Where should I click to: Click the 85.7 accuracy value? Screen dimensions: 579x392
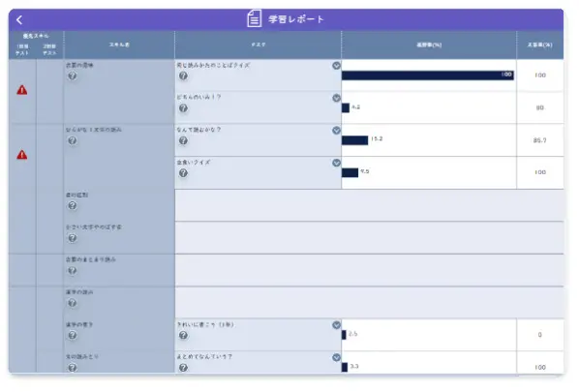540,140
